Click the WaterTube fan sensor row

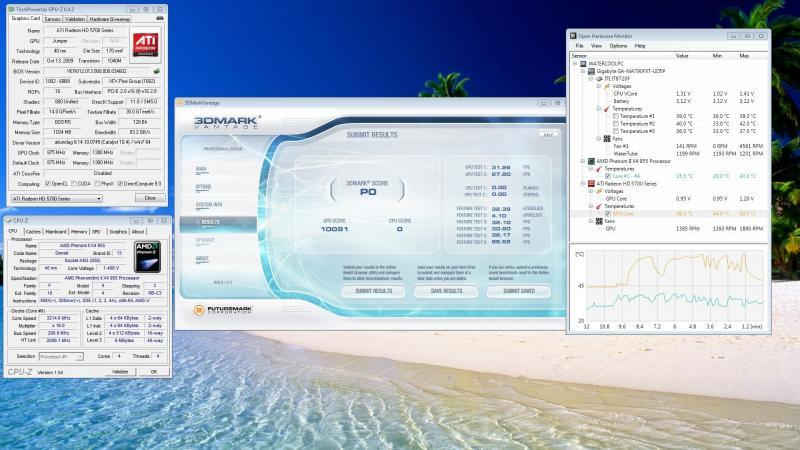point(669,154)
